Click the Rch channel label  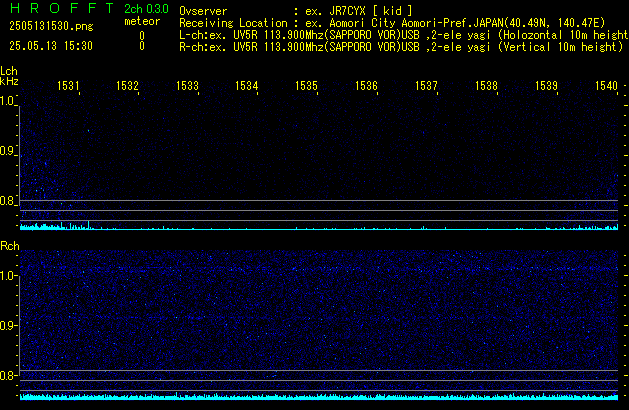click(x=10, y=246)
